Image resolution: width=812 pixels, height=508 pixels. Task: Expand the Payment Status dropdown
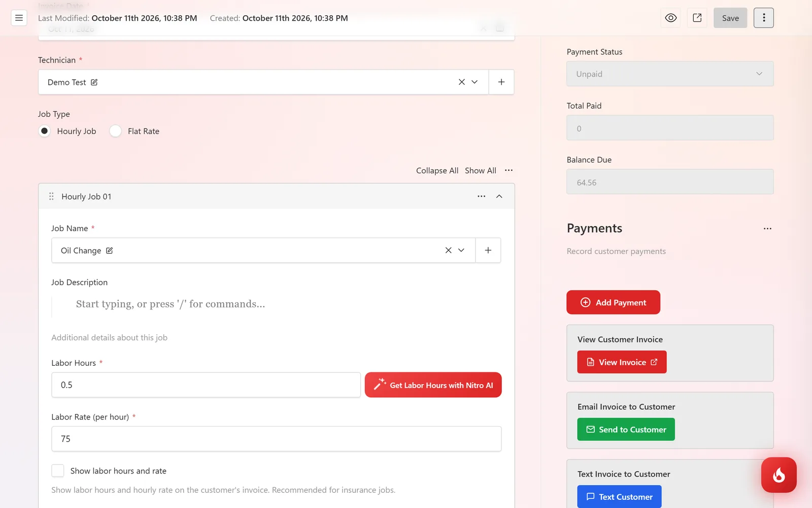(x=670, y=74)
